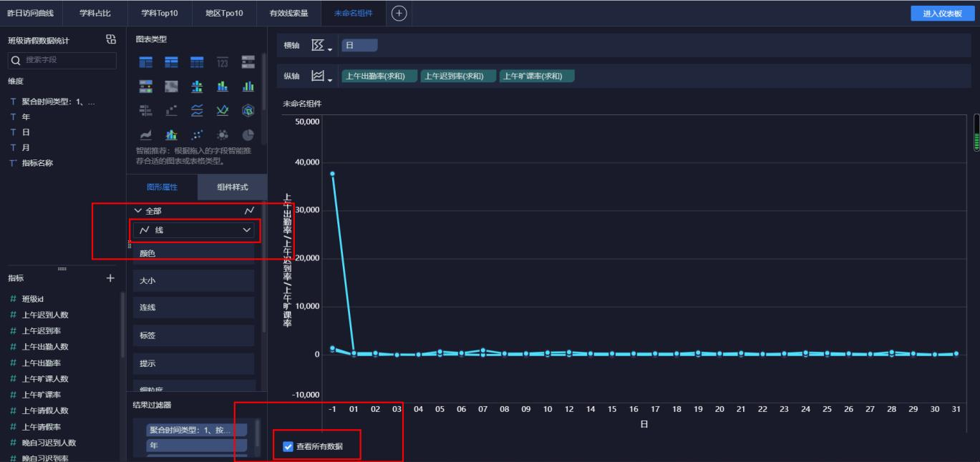The image size is (980, 462).
Task: Click the 进入仪表板 button
Action: (942, 14)
